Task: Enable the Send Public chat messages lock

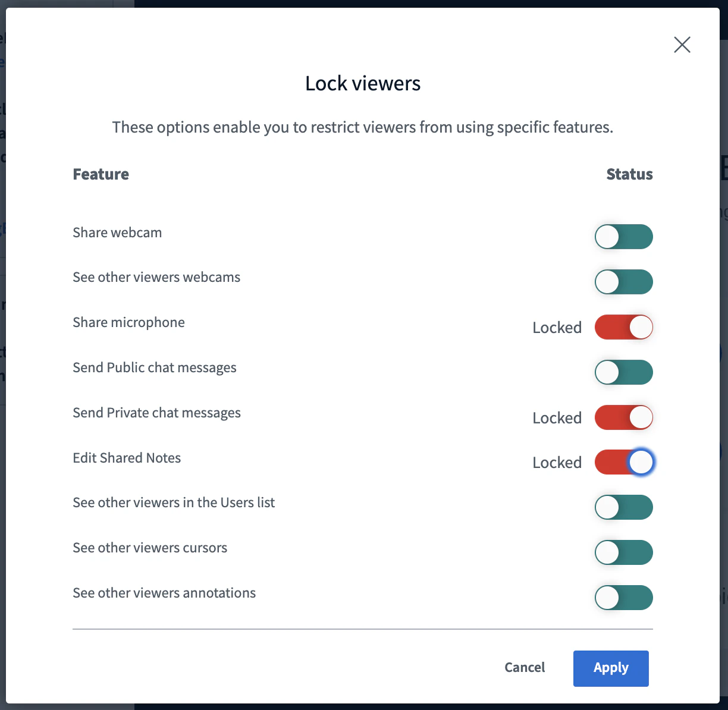Action: [x=623, y=372]
